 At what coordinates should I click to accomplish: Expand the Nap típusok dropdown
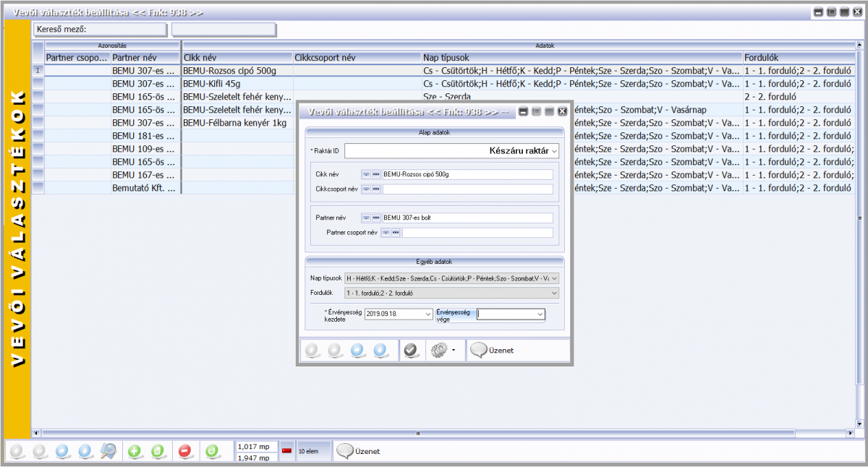(x=554, y=278)
